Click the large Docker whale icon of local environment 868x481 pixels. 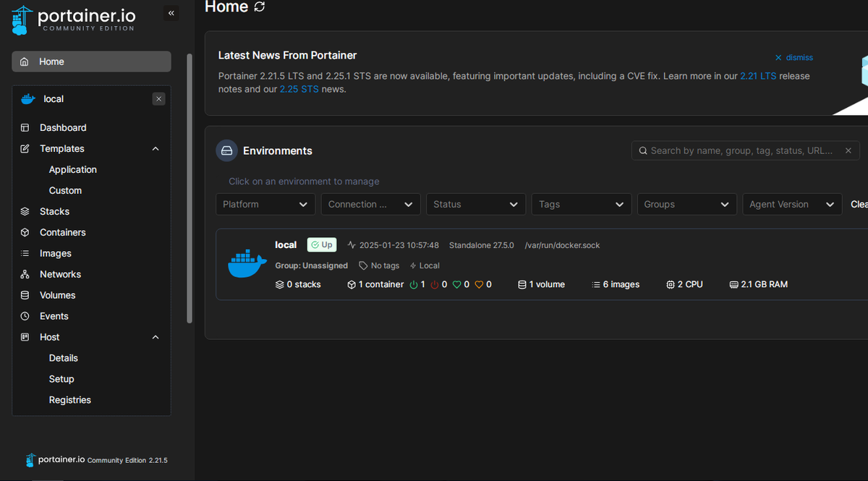(x=247, y=264)
